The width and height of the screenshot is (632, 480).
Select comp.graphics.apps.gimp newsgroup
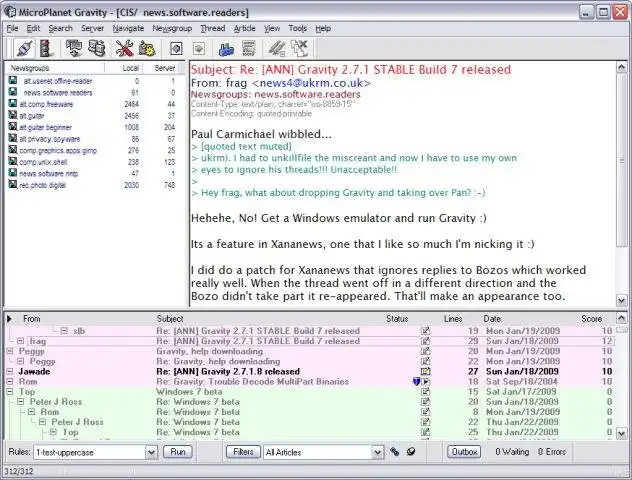(58, 150)
